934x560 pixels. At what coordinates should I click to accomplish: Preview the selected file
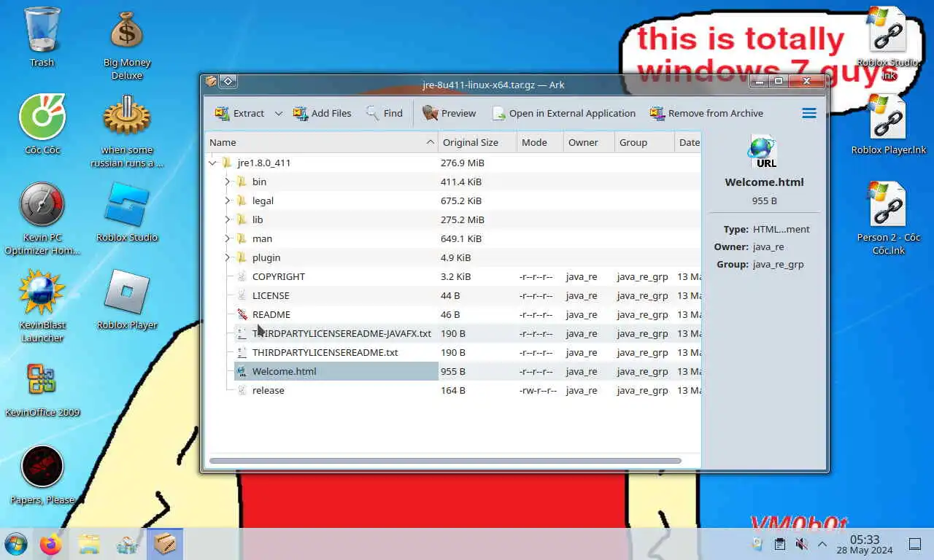click(449, 113)
